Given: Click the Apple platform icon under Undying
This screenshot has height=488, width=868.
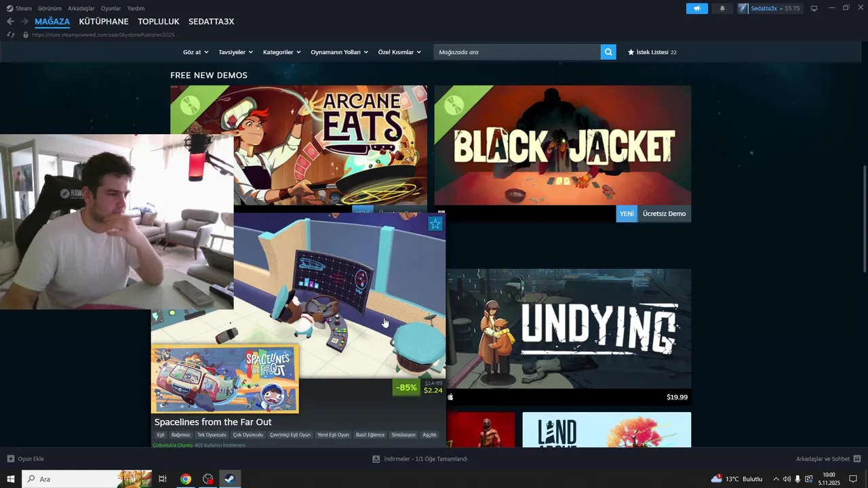Looking at the screenshot, I should tap(450, 397).
